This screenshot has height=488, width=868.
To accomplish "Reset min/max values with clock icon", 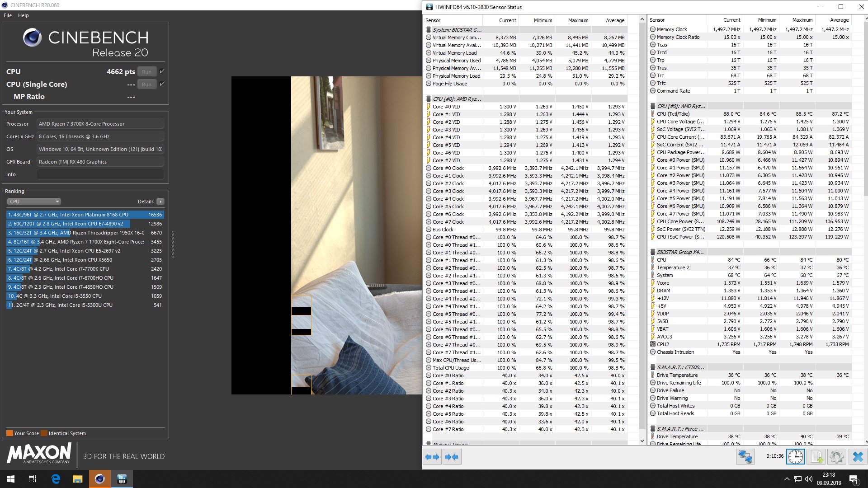I will point(795,457).
